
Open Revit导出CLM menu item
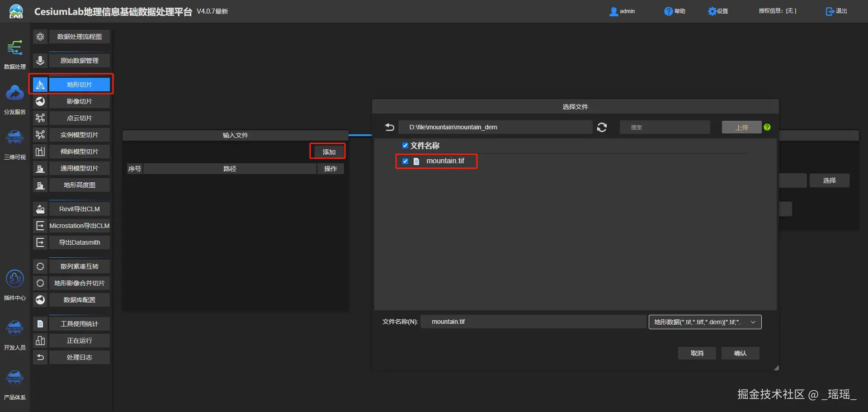[80, 209]
